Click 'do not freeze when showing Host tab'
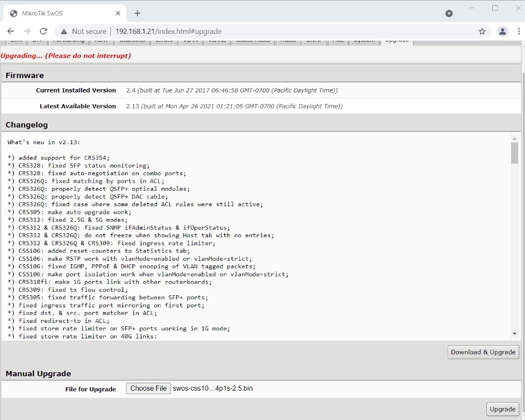Image resolution: width=525 pixels, height=420 pixels. 141,235
